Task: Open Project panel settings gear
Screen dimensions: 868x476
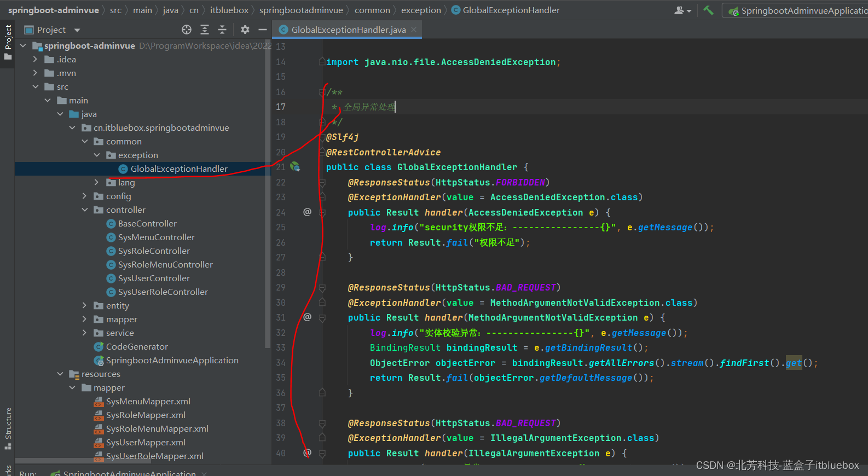Action: (245, 30)
